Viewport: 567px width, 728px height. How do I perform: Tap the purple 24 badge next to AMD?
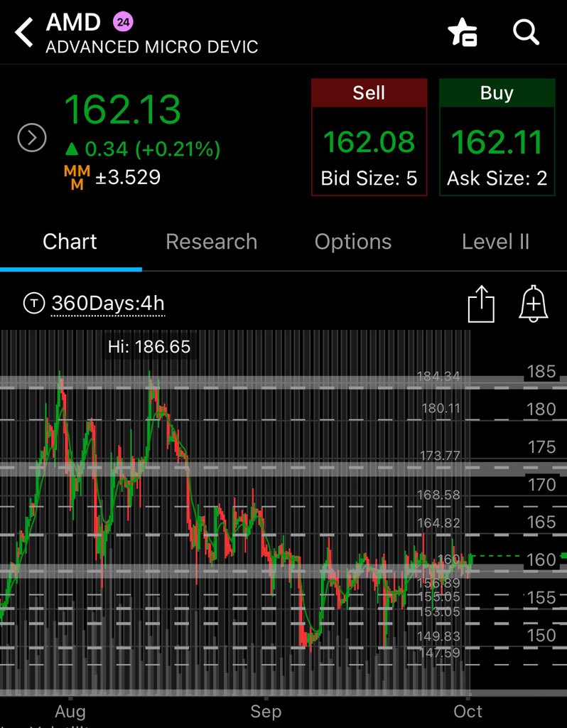[123, 22]
